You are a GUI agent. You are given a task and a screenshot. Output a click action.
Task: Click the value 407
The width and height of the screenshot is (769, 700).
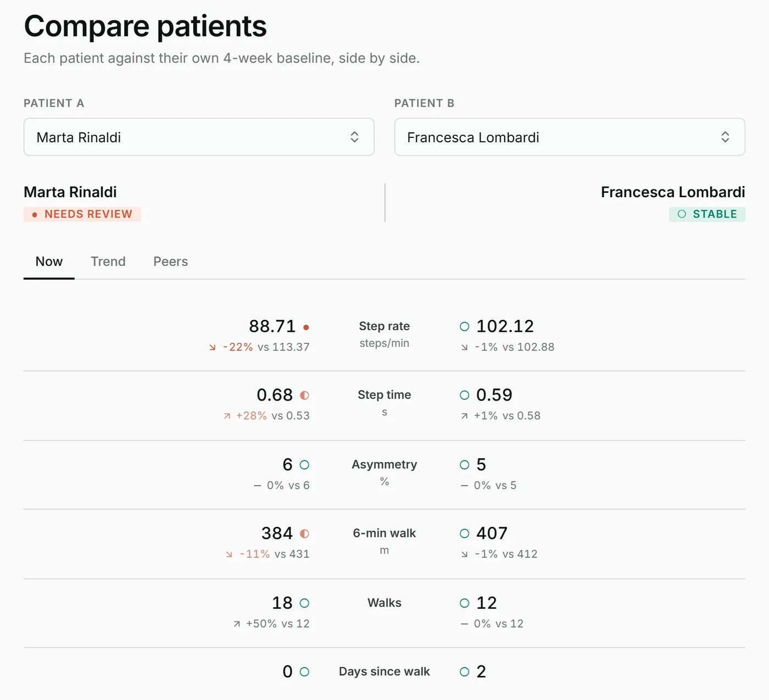[x=492, y=534]
